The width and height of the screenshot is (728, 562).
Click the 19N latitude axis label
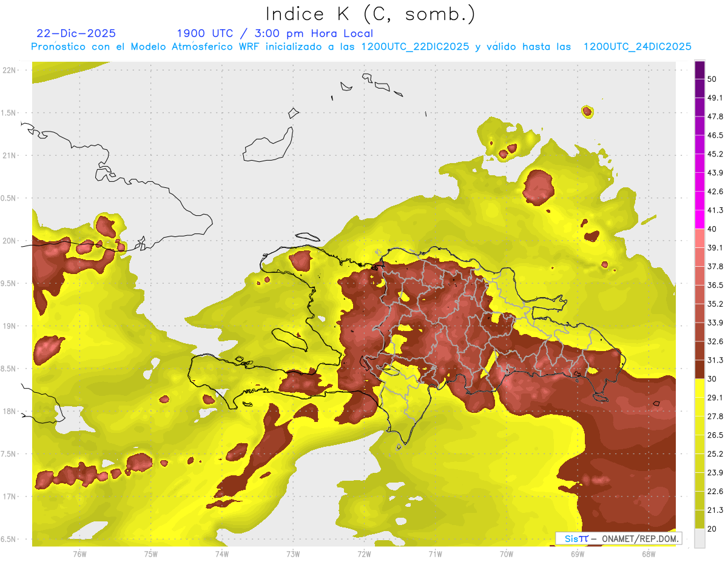coord(10,326)
